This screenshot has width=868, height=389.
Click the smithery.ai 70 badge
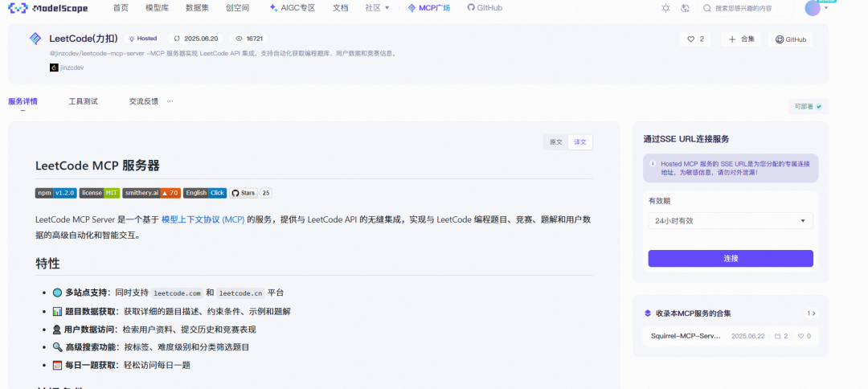[152, 193]
